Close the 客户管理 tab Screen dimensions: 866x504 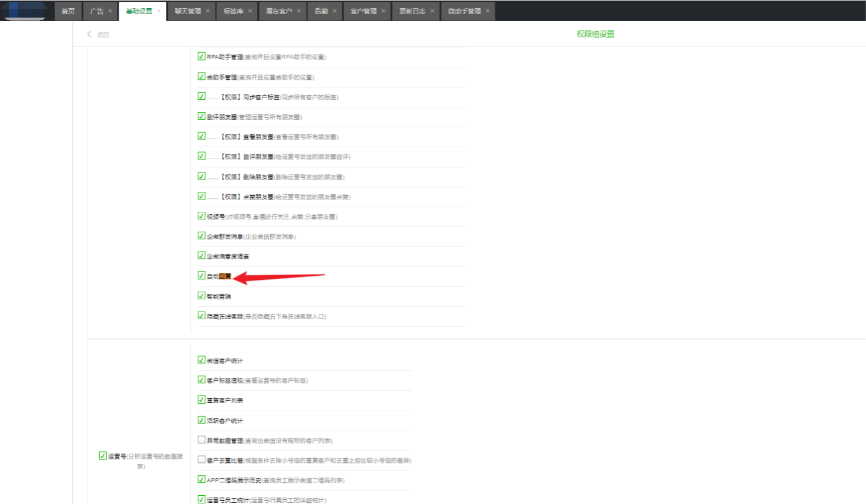383,11
